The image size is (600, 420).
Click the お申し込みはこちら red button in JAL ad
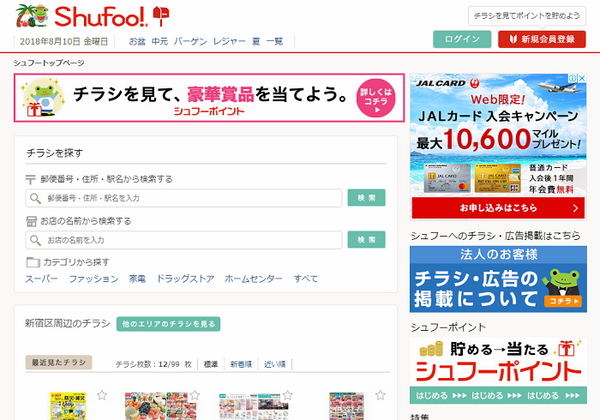click(x=498, y=208)
